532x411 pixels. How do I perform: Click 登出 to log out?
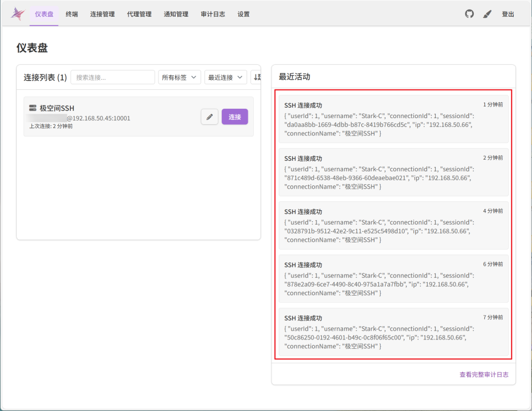pyautogui.click(x=508, y=14)
